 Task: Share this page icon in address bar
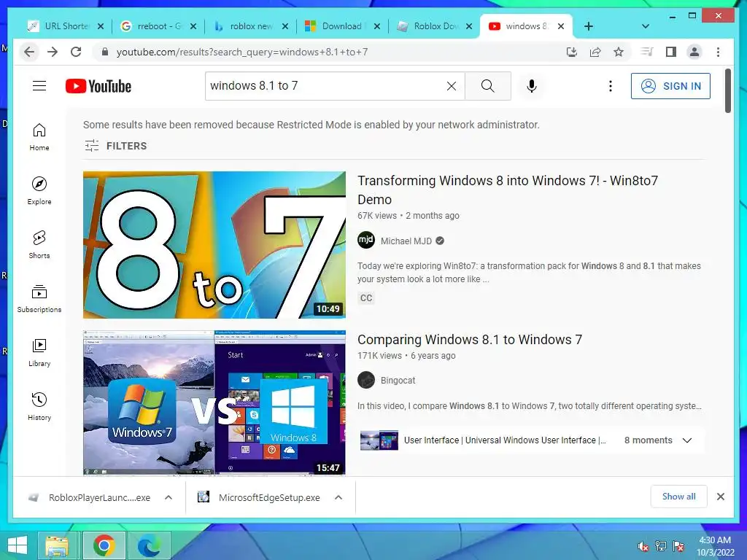pos(595,52)
